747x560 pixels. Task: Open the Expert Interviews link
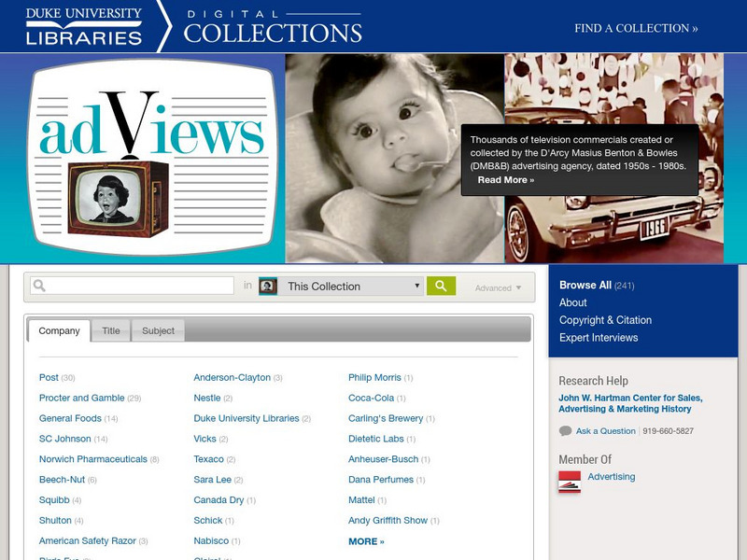[599, 338]
